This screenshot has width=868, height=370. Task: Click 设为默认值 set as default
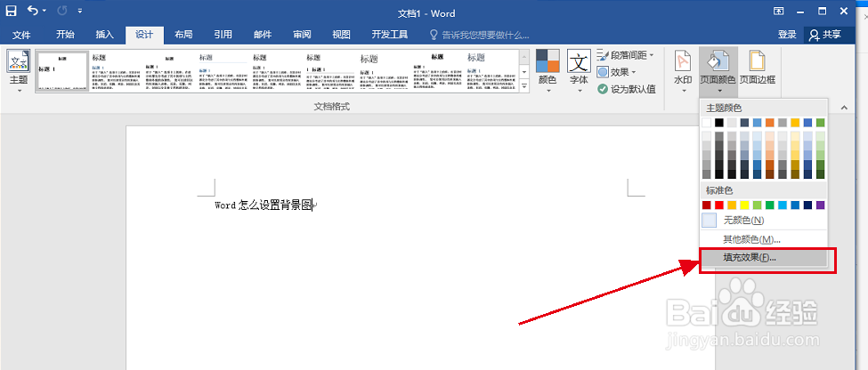[x=627, y=89]
